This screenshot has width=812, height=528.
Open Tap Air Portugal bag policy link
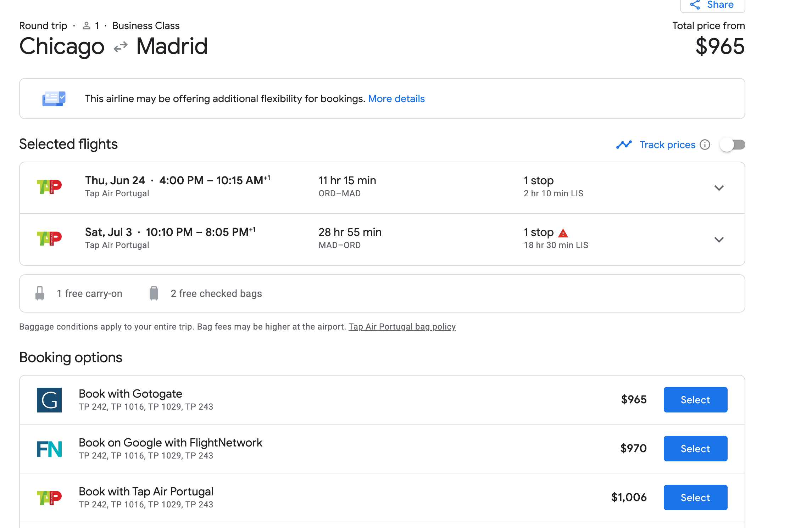pyautogui.click(x=402, y=327)
